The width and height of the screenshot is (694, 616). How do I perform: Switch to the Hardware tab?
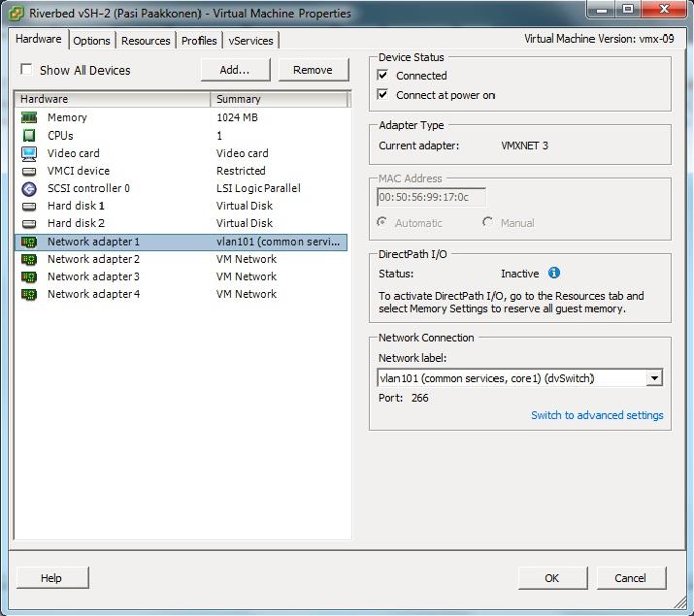pos(39,39)
